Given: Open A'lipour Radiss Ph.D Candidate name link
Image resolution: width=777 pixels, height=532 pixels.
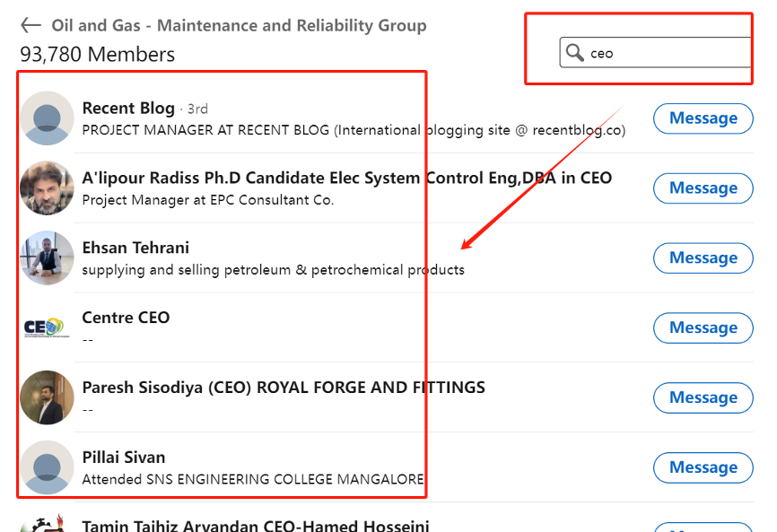Looking at the screenshot, I should [347, 178].
